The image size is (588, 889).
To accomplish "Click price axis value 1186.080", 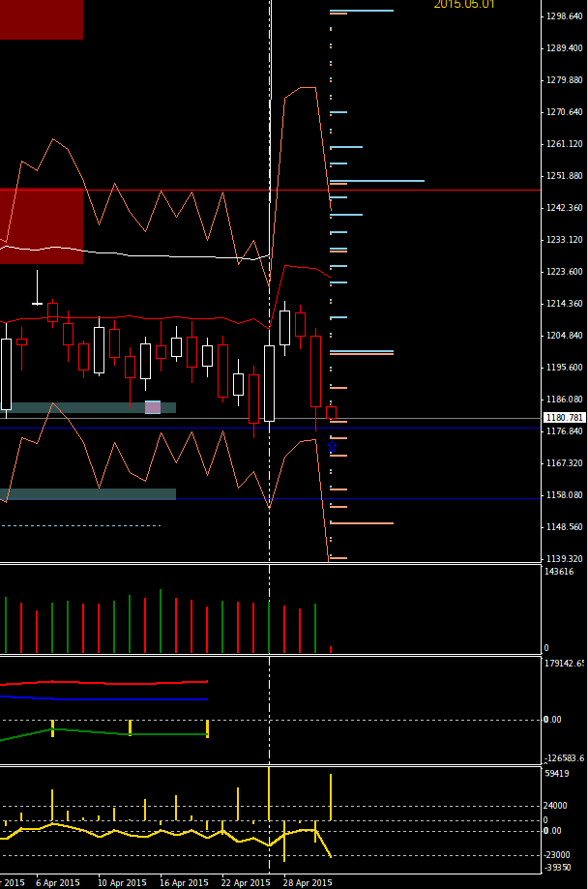I will 564,400.
